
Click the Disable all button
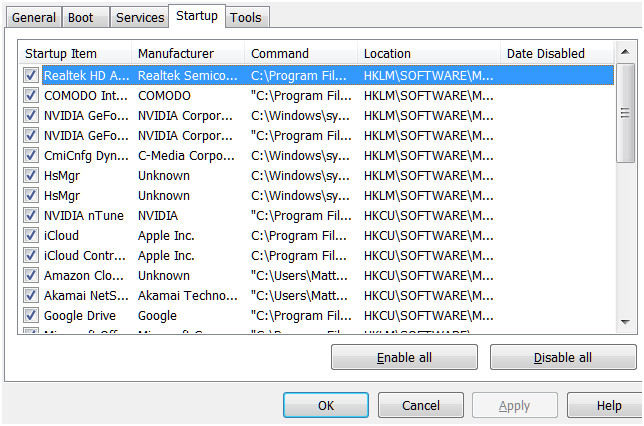(563, 358)
